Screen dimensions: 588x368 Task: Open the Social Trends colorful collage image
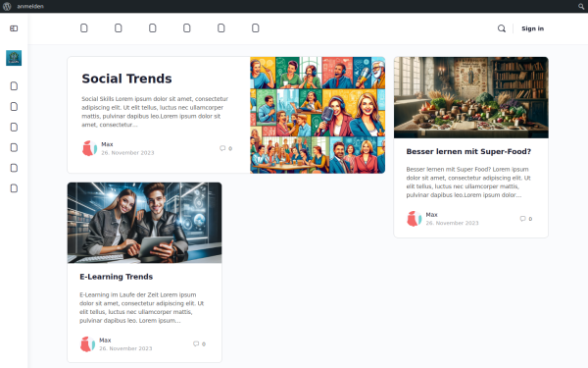318,115
